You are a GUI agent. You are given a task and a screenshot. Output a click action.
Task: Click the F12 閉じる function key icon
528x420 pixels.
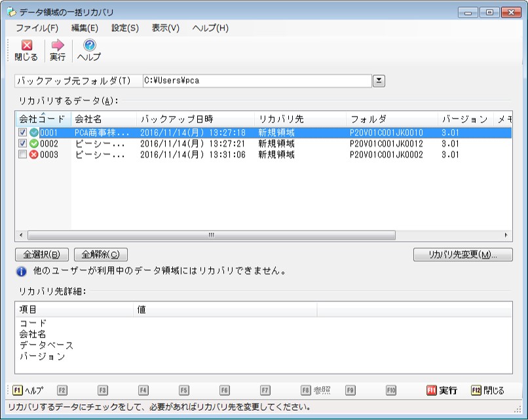(x=476, y=391)
